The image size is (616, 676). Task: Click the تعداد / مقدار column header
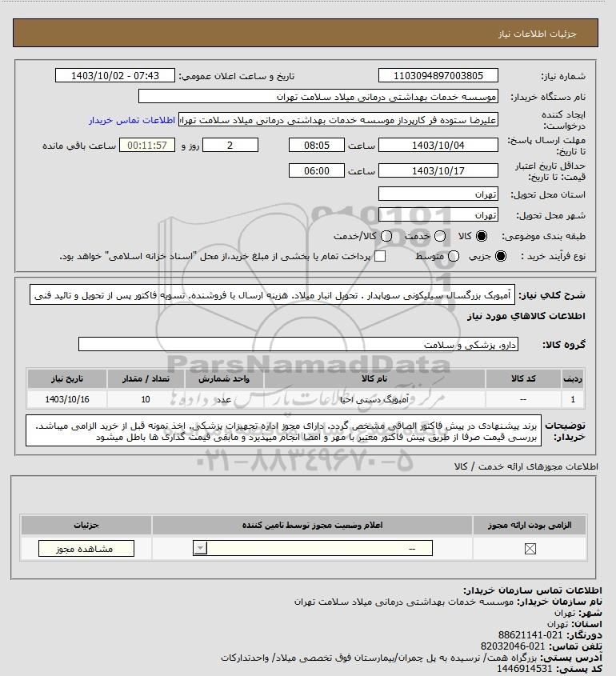click(146, 378)
